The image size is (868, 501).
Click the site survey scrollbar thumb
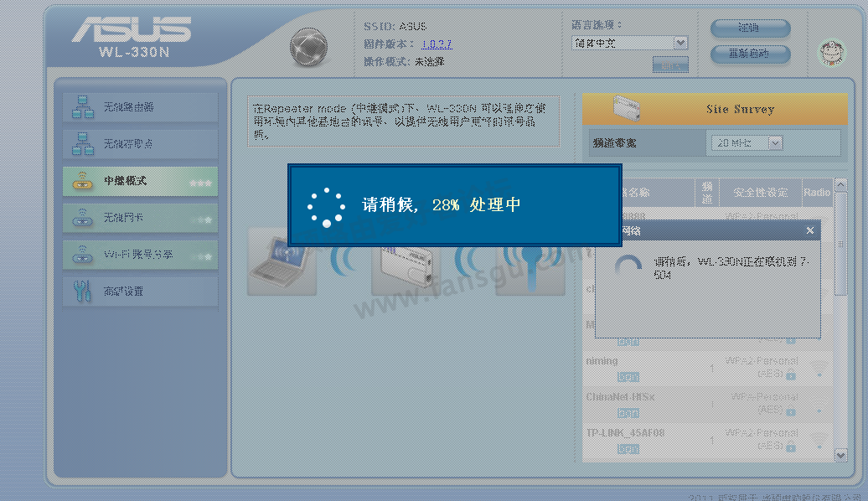840,244
